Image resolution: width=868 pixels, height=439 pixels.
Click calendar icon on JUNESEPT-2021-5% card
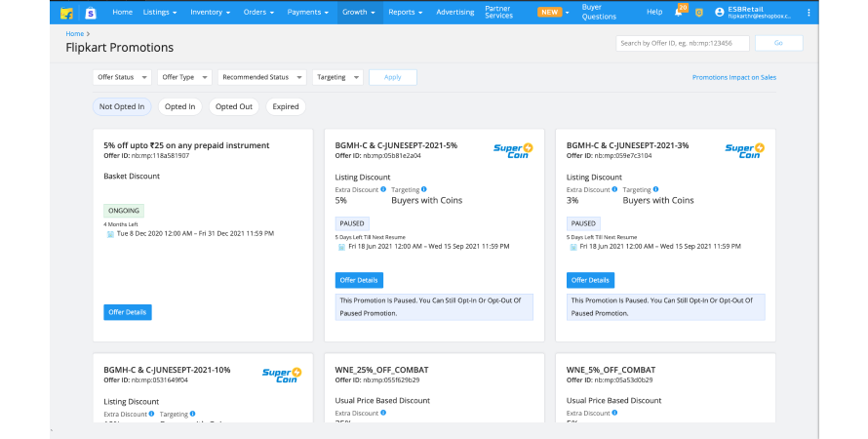click(341, 247)
